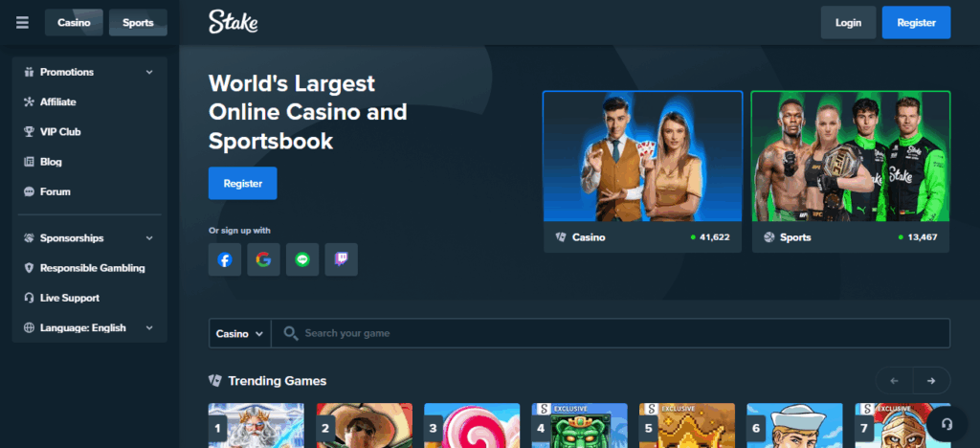This screenshot has height=448, width=980.
Task: Click the Language globe icon
Action: click(29, 328)
